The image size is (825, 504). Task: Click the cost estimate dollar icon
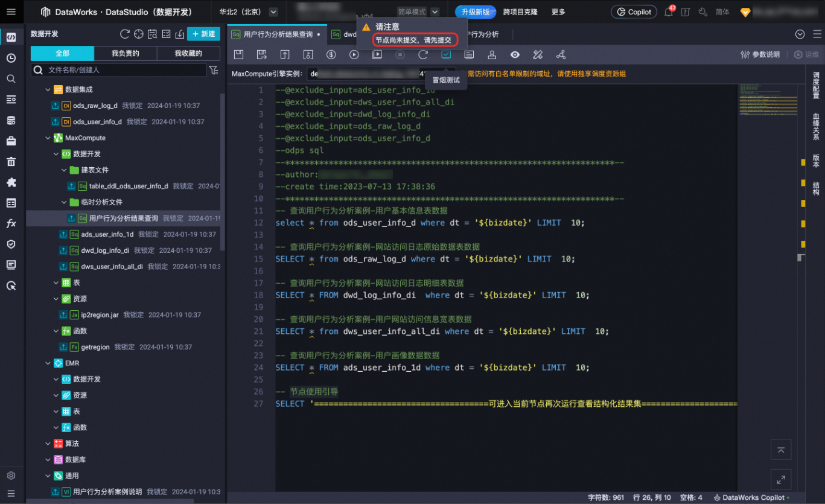pos(331,54)
